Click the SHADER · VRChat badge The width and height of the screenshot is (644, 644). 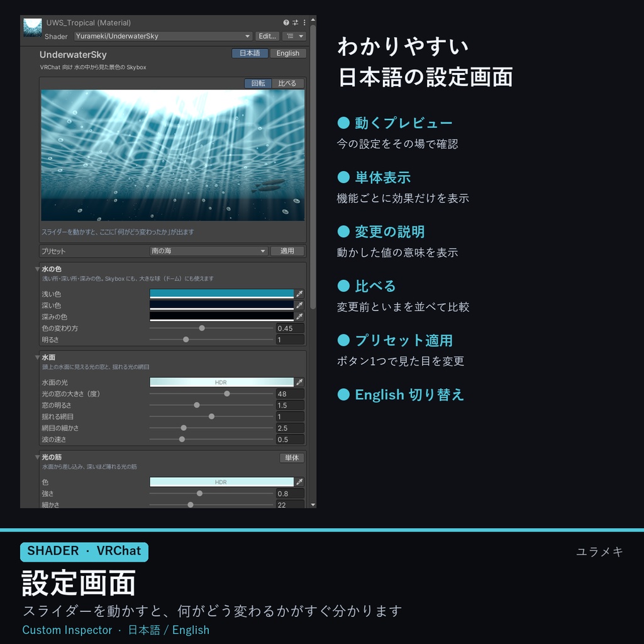84,552
